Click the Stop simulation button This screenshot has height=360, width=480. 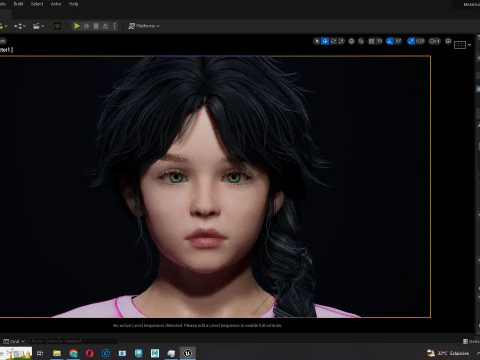(96, 26)
